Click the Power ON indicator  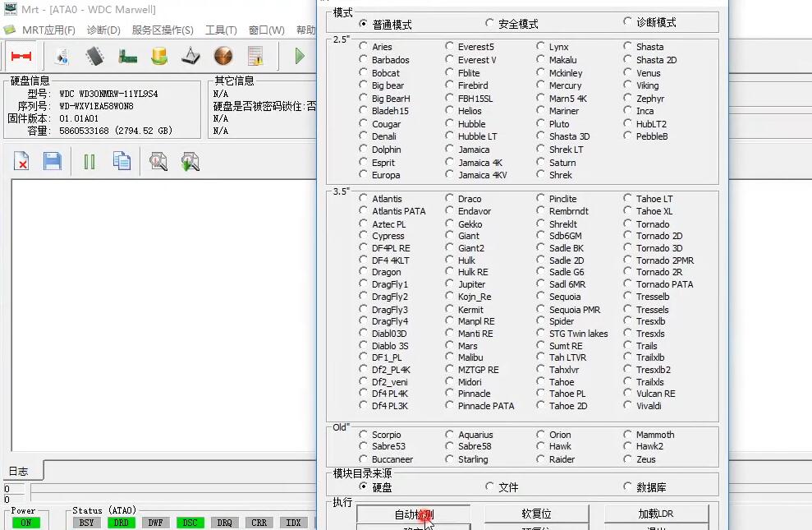click(26, 523)
